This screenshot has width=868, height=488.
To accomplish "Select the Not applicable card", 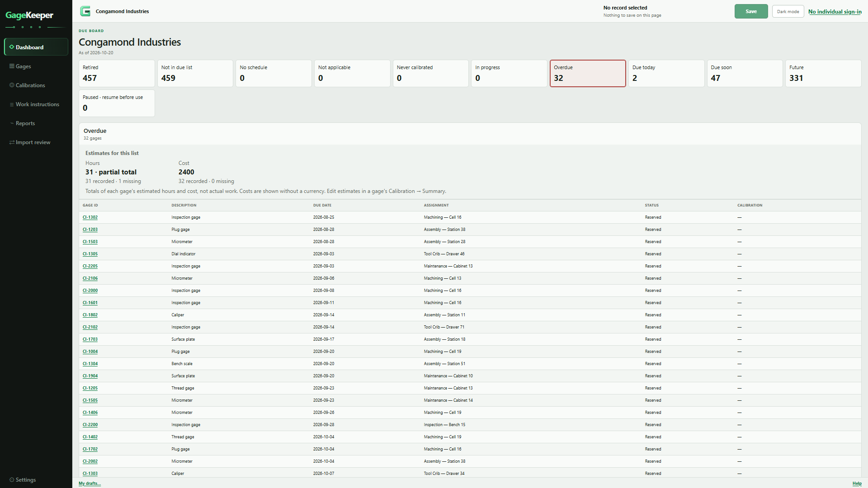I will coord(352,73).
